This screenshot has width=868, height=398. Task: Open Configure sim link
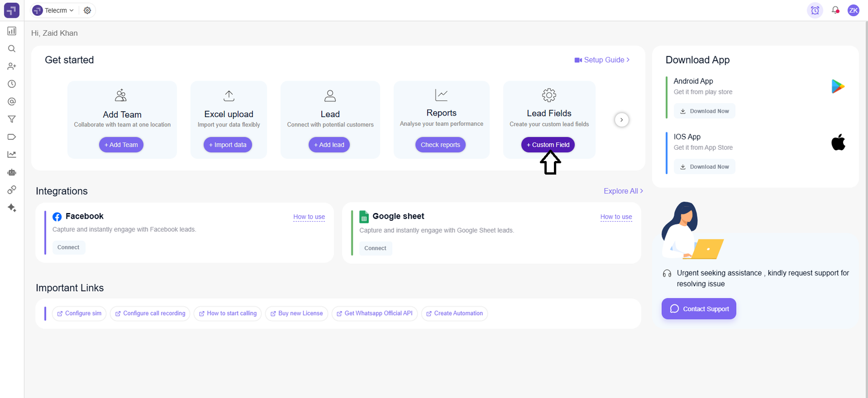point(79,313)
